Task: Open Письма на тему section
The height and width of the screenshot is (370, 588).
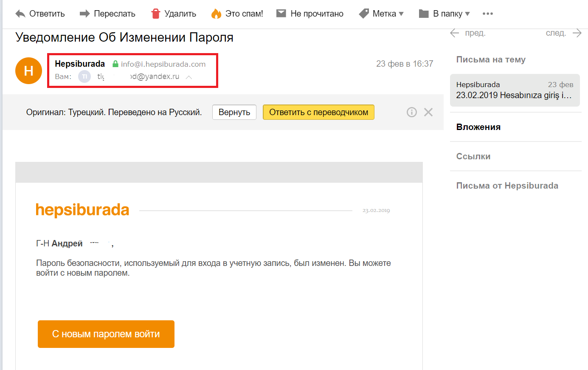Action: 491,59
